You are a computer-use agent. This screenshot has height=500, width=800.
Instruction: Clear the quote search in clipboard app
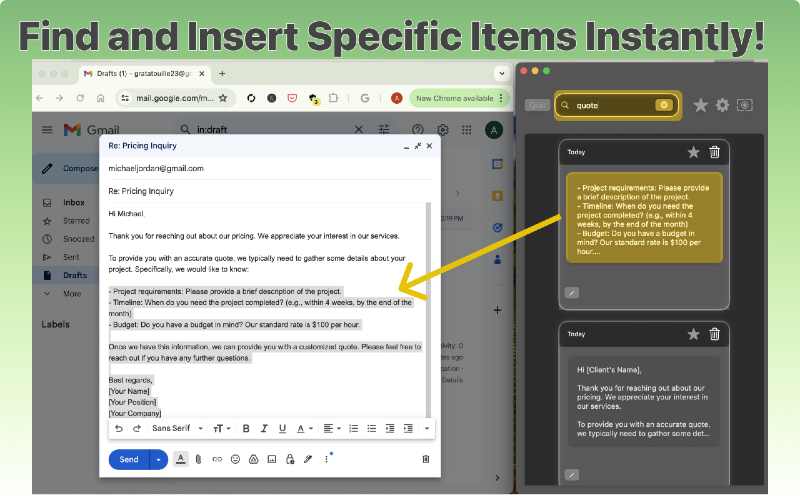pos(664,105)
